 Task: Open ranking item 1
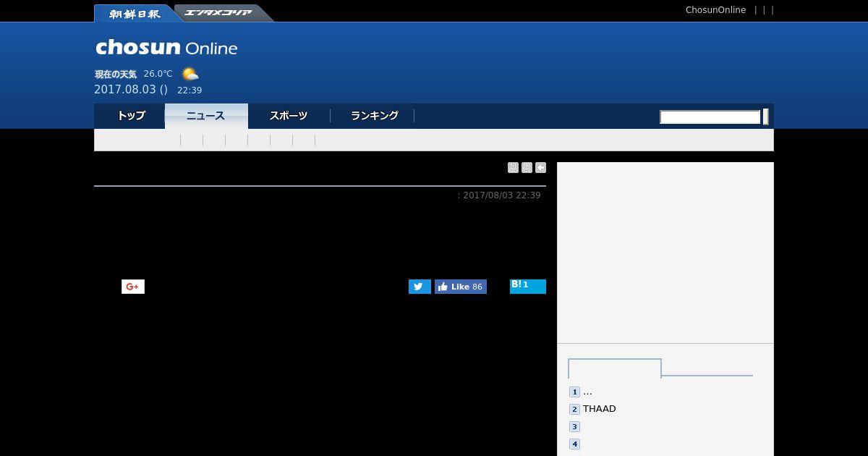pos(587,392)
